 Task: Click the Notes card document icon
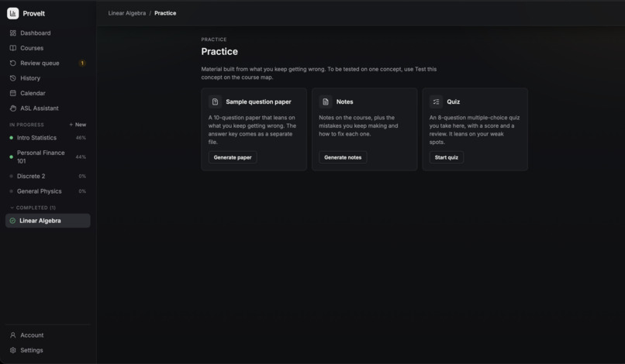[325, 102]
